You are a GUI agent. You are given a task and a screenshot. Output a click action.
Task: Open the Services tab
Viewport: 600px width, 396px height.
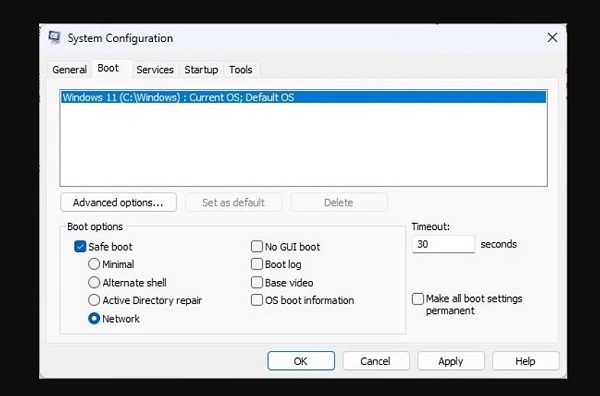155,70
